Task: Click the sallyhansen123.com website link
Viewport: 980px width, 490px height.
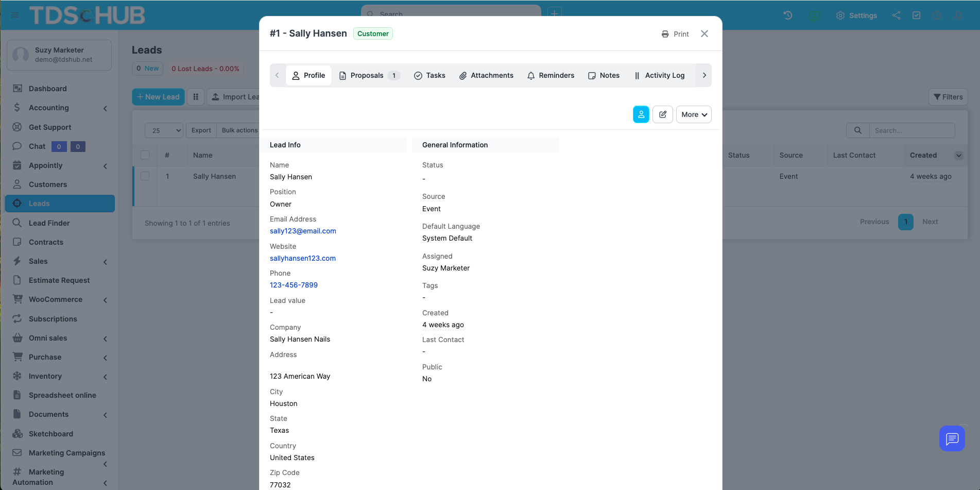Action: [x=303, y=258]
